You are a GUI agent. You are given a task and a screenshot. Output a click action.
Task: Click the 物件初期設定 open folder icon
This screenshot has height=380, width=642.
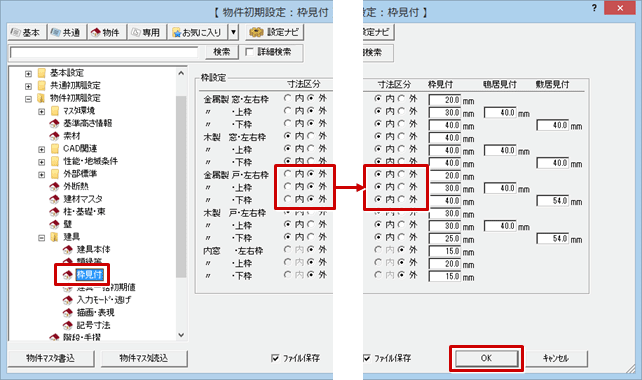pyautogui.click(x=41, y=98)
